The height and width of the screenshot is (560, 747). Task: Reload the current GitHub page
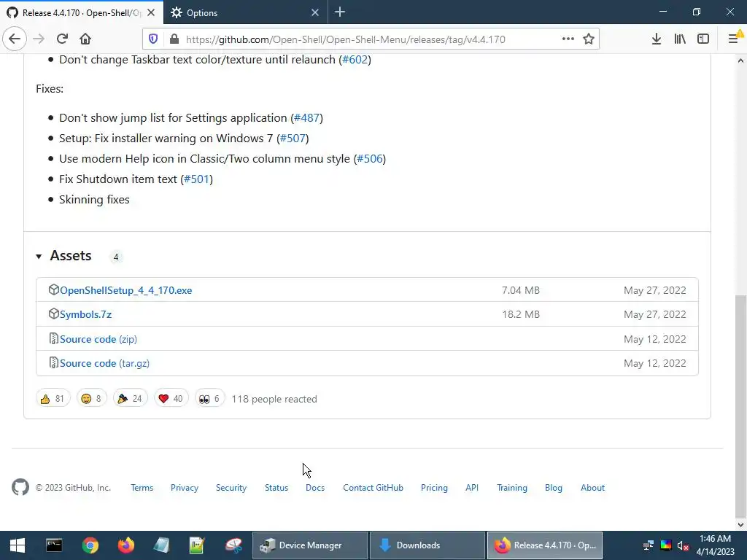tap(62, 39)
